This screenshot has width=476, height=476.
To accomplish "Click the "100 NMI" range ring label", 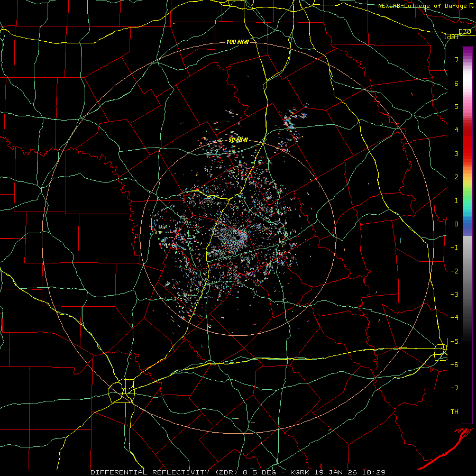I will 237,42.
